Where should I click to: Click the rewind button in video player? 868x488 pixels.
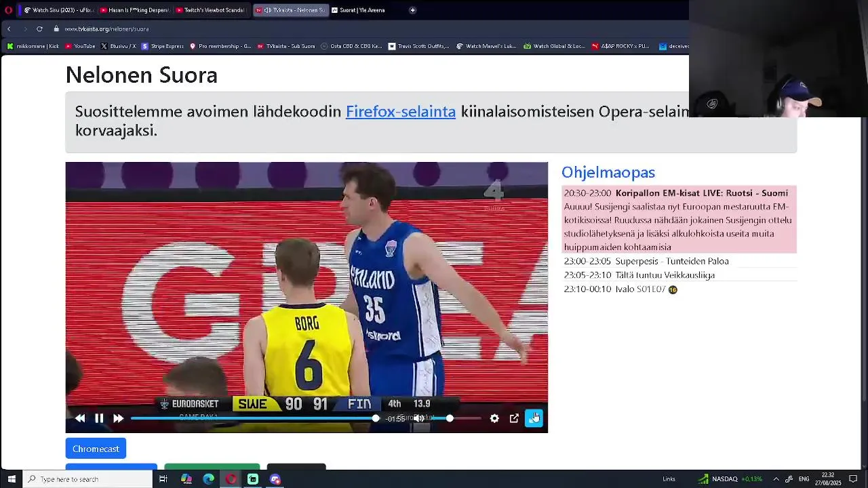80,419
